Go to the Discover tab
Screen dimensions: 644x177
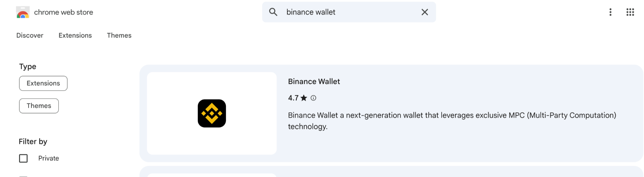point(30,35)
